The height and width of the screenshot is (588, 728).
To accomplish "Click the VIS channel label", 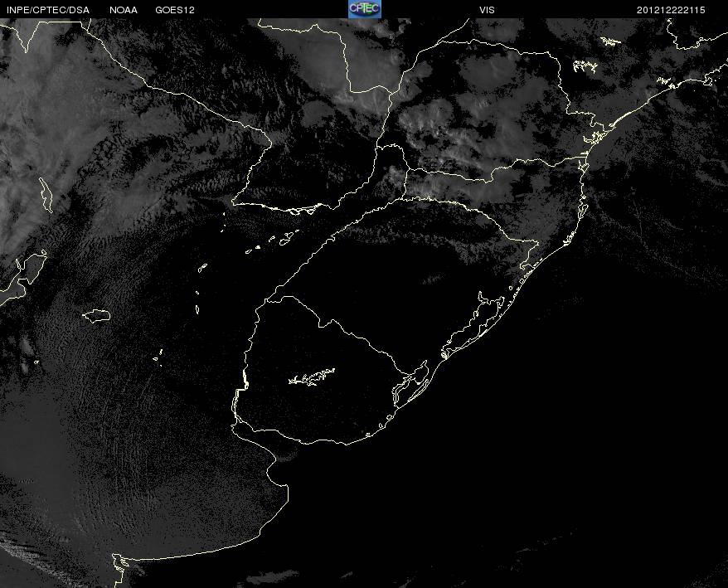I will tap(487, 10).
